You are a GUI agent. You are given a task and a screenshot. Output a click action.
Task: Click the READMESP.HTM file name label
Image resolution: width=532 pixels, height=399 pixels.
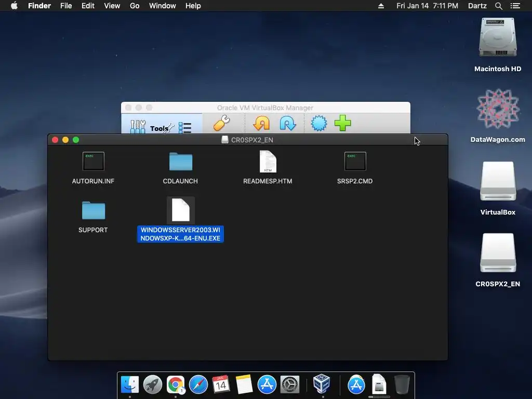(268, 181)
